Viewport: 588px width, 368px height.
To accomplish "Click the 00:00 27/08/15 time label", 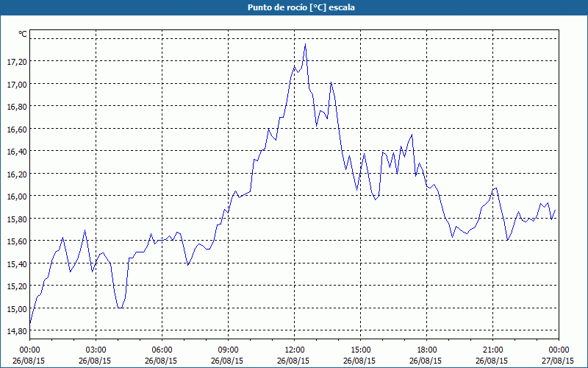I will (558, 355).
